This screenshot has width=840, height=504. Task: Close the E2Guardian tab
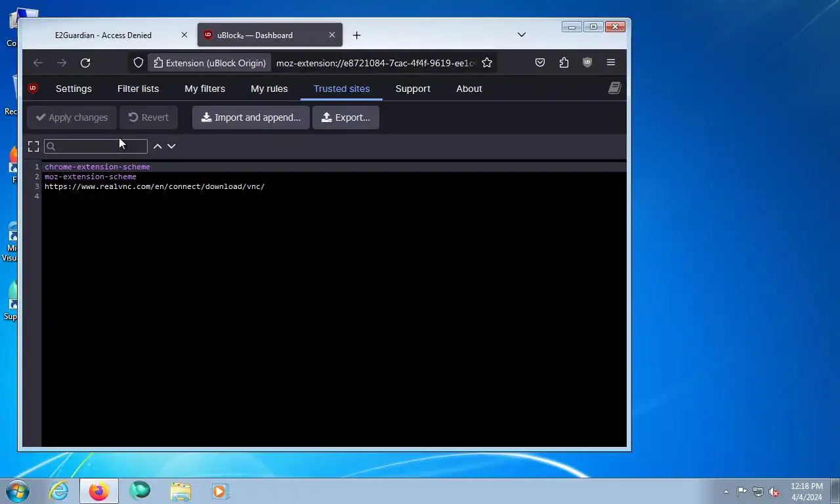[x=184, y=35]
